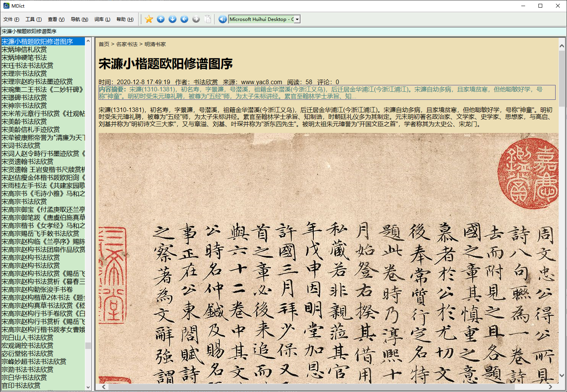Select entry 完白山人书法欣赏
Viewport: 567px width, 392px height.
click(x=27, y=338)
